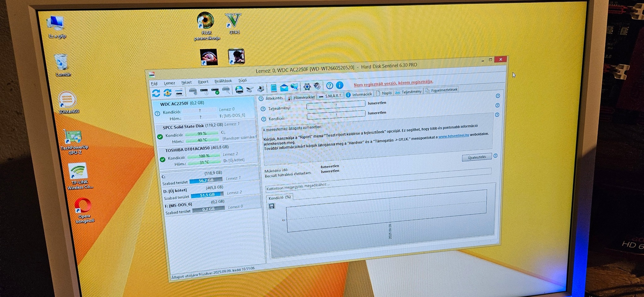Click the disk list view toolbar icon
Viewport: 644px width, 297px height.
click(x=179, y=92)
